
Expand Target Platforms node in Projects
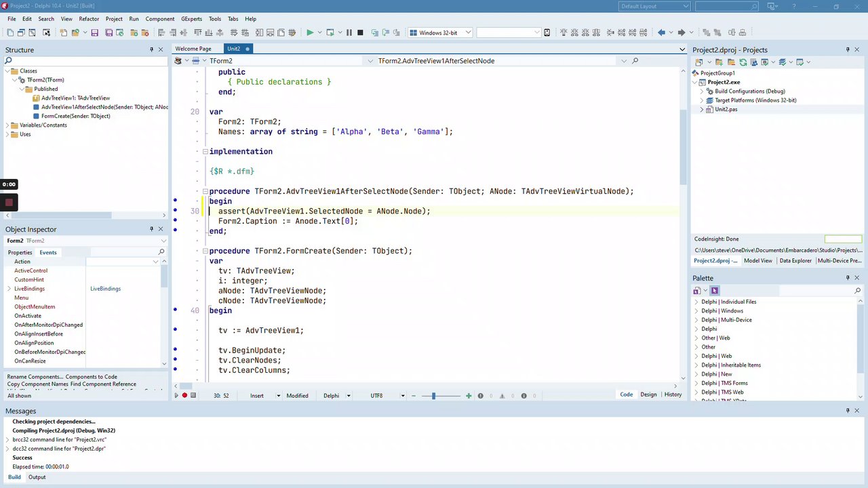coord(702,100)
